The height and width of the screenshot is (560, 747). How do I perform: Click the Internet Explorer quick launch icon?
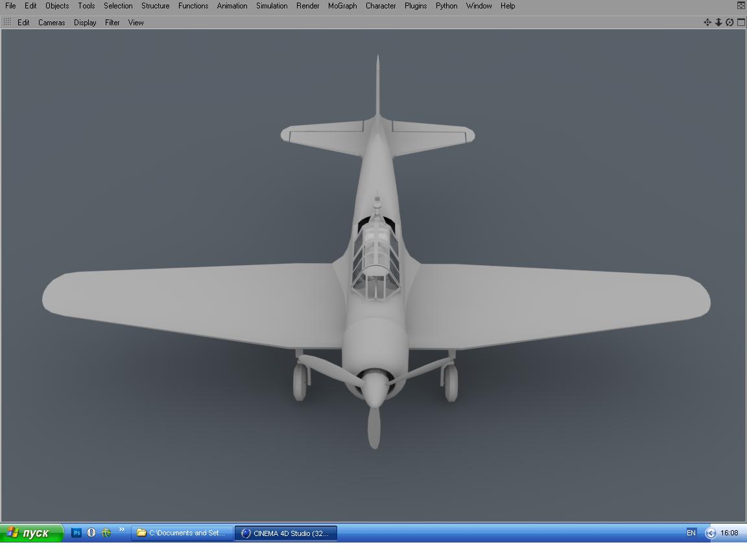coord(106,533)
